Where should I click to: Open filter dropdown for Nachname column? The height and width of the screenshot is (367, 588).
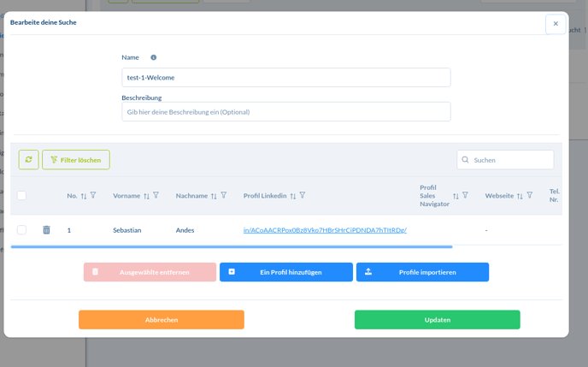click(x=224, y=196)
